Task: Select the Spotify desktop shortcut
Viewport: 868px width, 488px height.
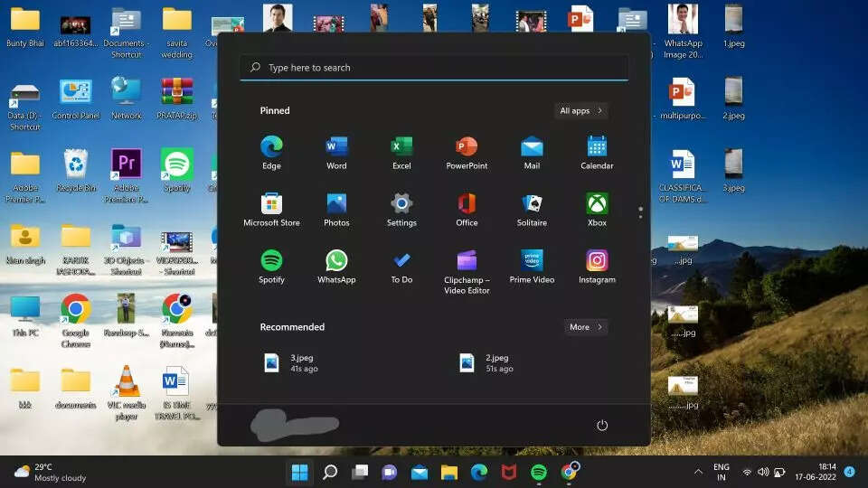Action: click(176, 171)
